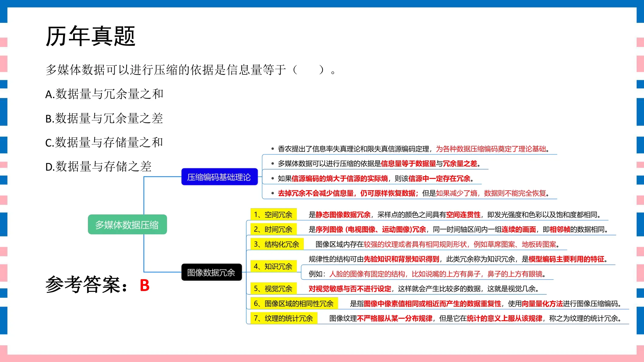Select the black 图像数据冗余 node
This screenshot has width=644, height=362.
(212, 272)
